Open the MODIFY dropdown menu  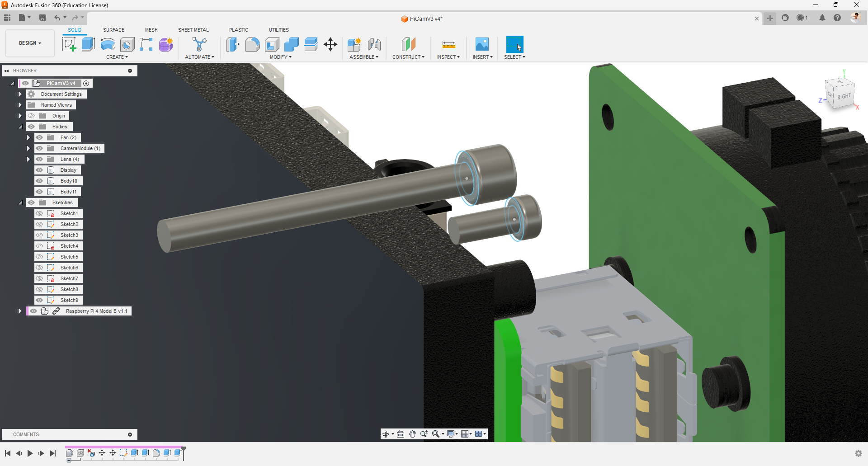281,57
